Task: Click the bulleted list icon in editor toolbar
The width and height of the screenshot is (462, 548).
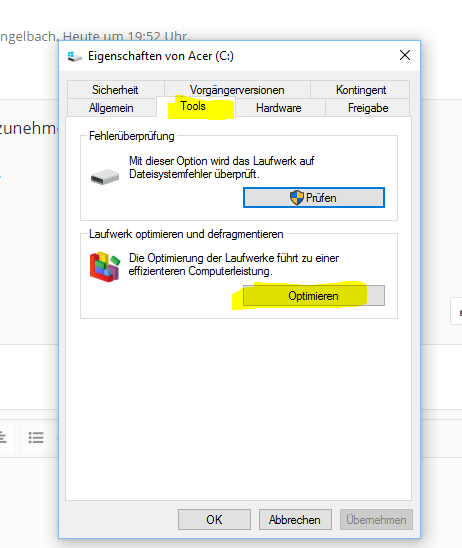Action: click(x=36, y=438)
